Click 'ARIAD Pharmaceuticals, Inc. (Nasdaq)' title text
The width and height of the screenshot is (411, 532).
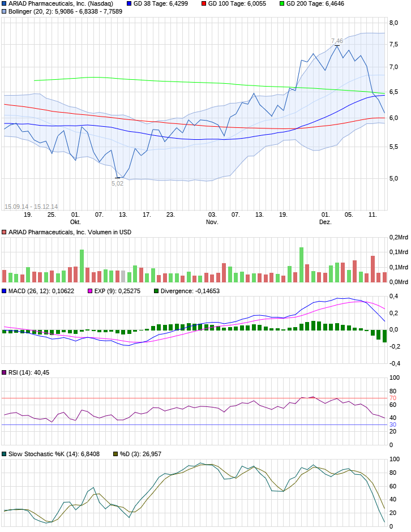61,4
